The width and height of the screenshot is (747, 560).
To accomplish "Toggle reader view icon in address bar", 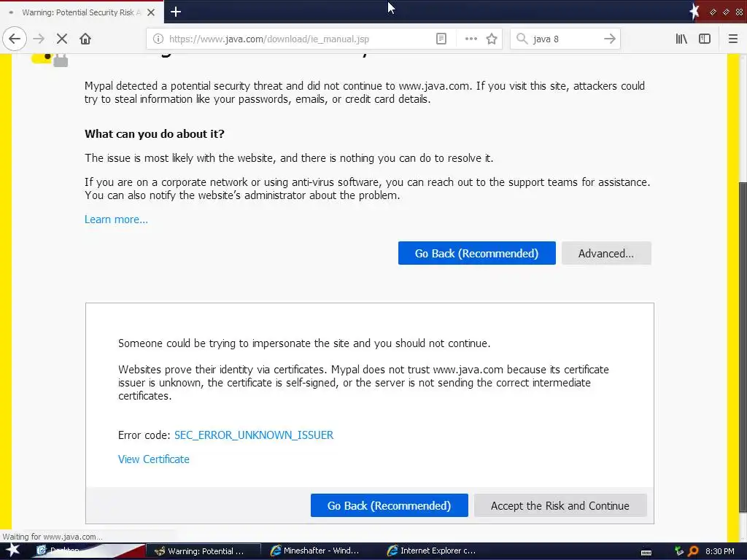I will pos(441,39).
